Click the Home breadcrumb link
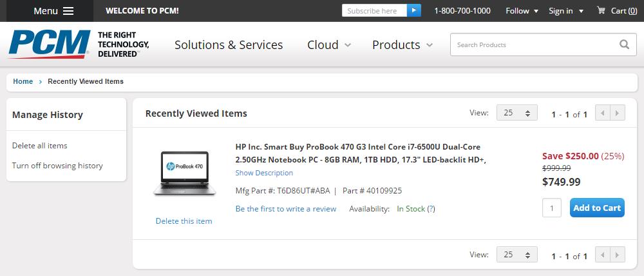 pos(23,81)
